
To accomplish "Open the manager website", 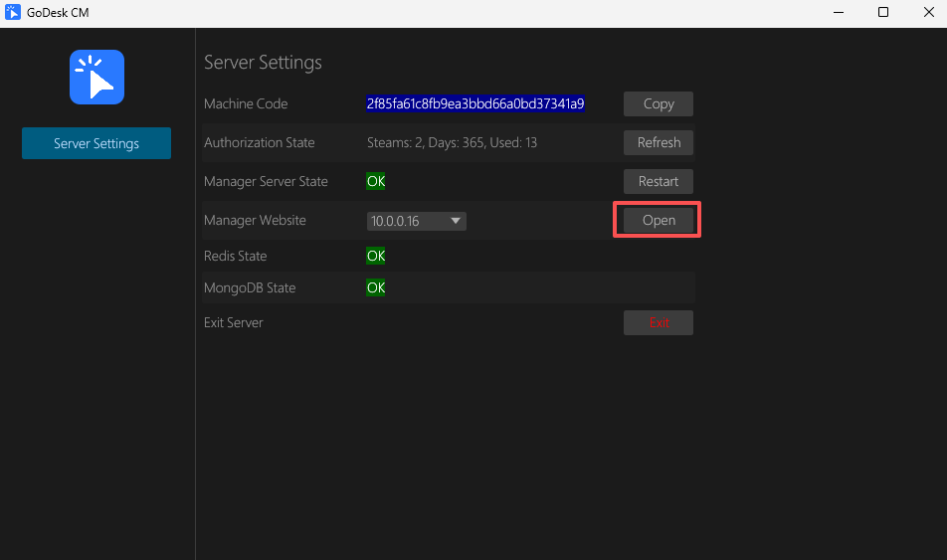I will click(x=658, y=220).
